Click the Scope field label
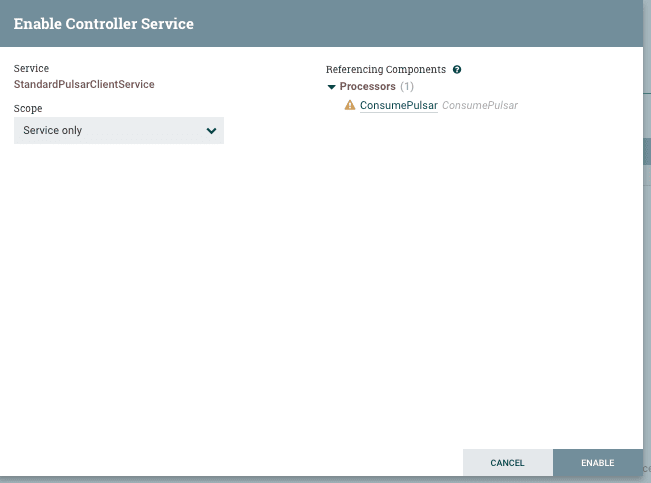 [x=28, y=108]
